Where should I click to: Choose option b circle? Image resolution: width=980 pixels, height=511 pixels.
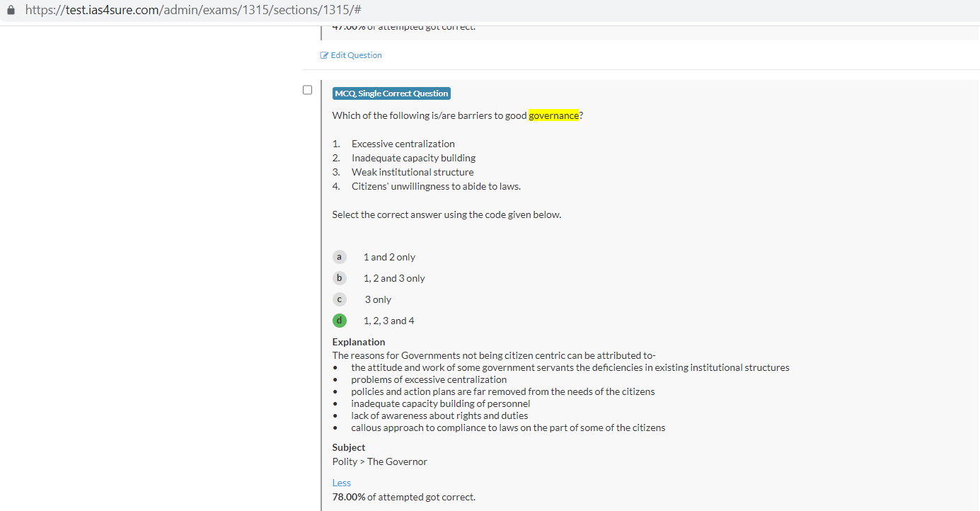click(340, 278)
